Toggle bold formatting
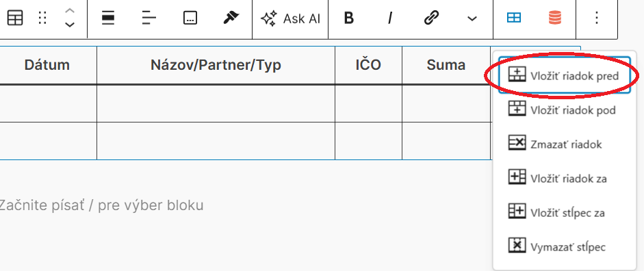The width and height of the screenshot is (644, 271). [x=349, y=18]
